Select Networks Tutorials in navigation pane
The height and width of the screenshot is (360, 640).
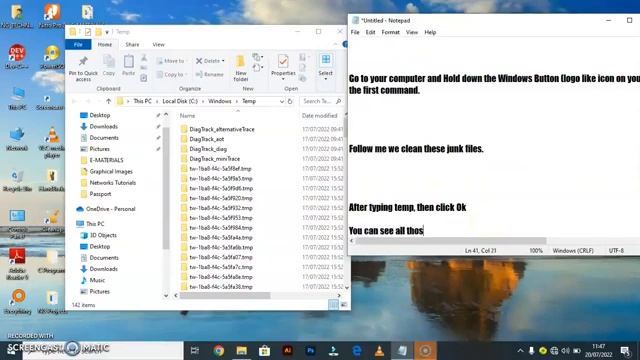click(112, 183)
